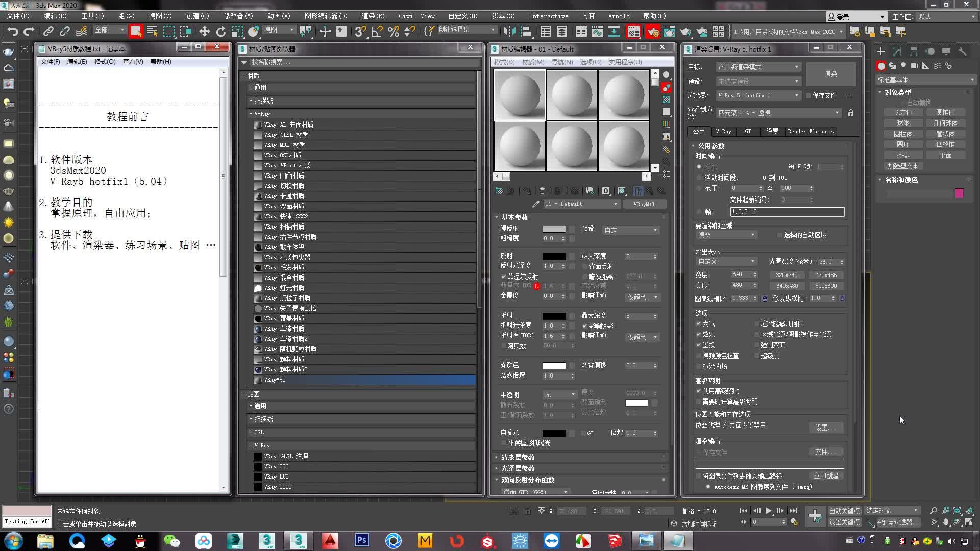The height and width of the screenshot is (551, 980).
Task: Select the Select Region tool
Action: coord(169,31)
